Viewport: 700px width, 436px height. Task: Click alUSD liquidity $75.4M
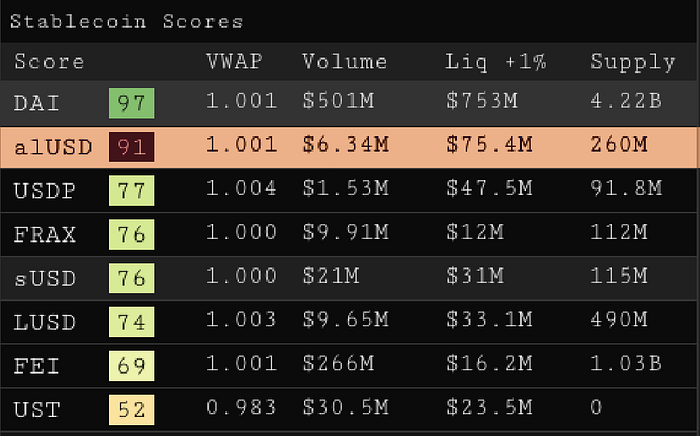pyautogui.click(x=489, y=144)
